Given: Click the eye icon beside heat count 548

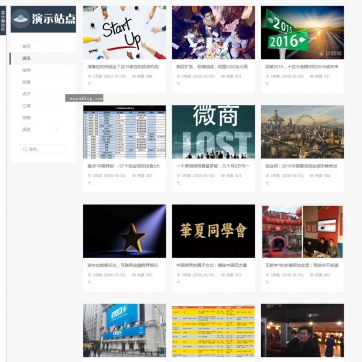Looking at the screenshot, I should coord(312,176).
